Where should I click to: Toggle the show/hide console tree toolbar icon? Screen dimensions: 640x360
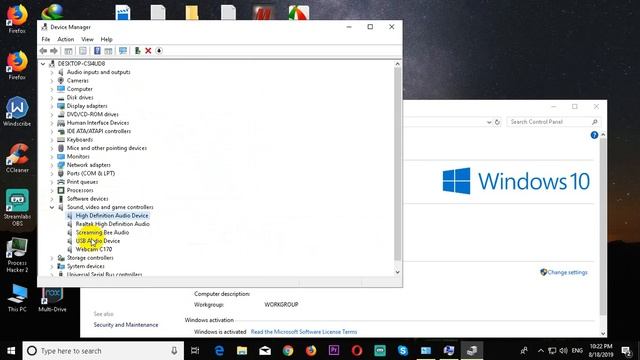point(68,51)
